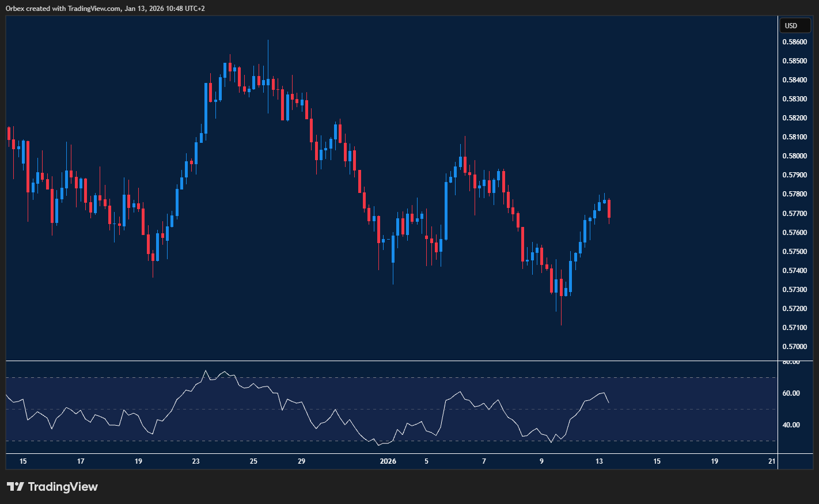Viewport: 819px width, 504px height.
Task: Open the USD currency selector
Action: [x=795, y=25]
